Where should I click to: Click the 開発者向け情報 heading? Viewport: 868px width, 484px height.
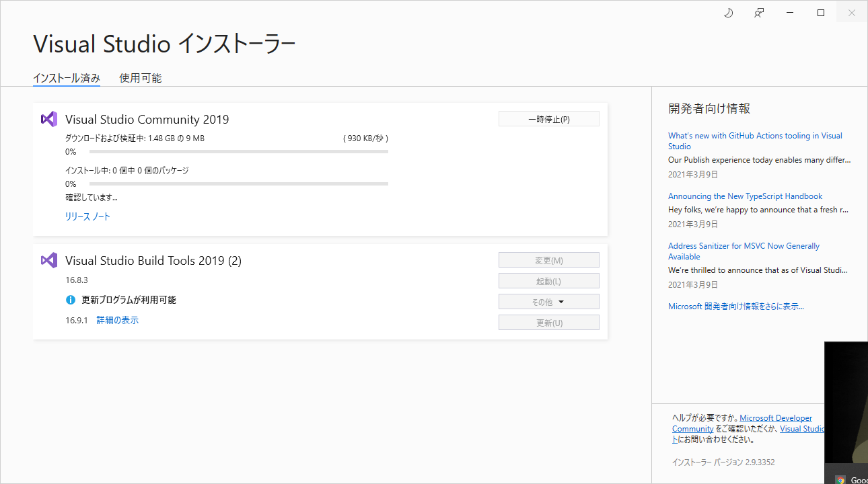709,108
